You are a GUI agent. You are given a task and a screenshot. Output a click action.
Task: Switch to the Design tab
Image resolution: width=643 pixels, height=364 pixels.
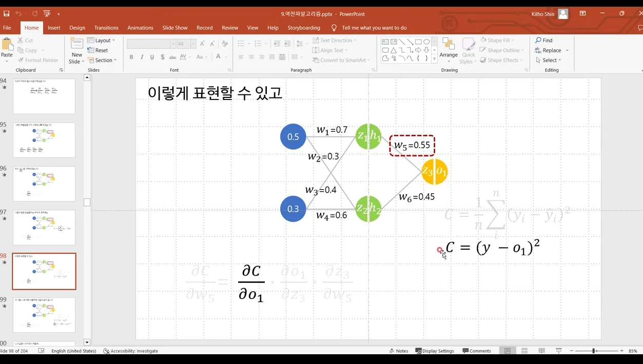(x=77, y=28)
